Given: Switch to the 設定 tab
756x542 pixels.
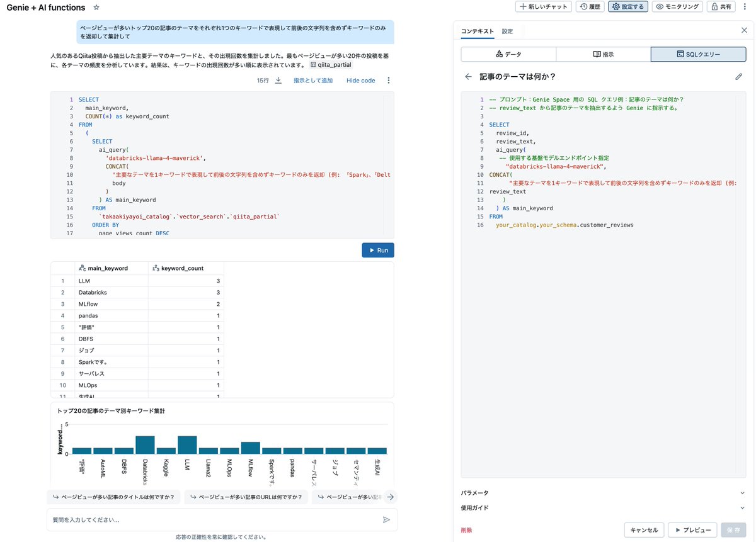Looking at the screenshot, I should point(507,31).
